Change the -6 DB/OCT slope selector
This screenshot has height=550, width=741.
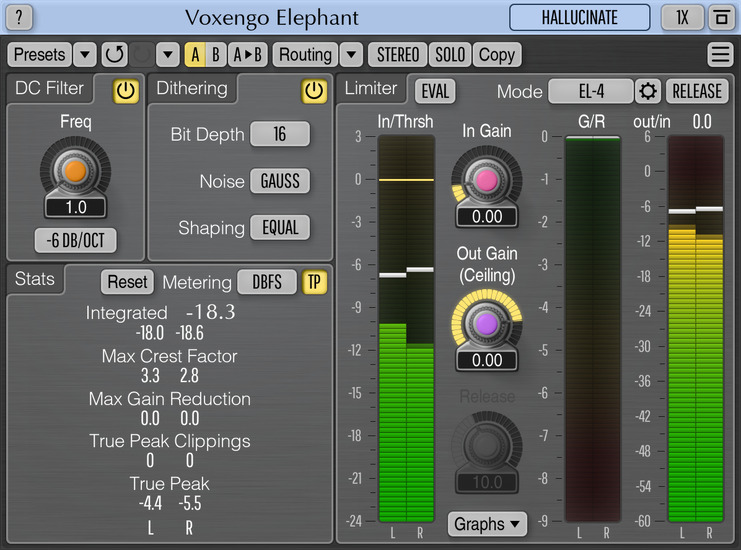[x=76, y=241]
